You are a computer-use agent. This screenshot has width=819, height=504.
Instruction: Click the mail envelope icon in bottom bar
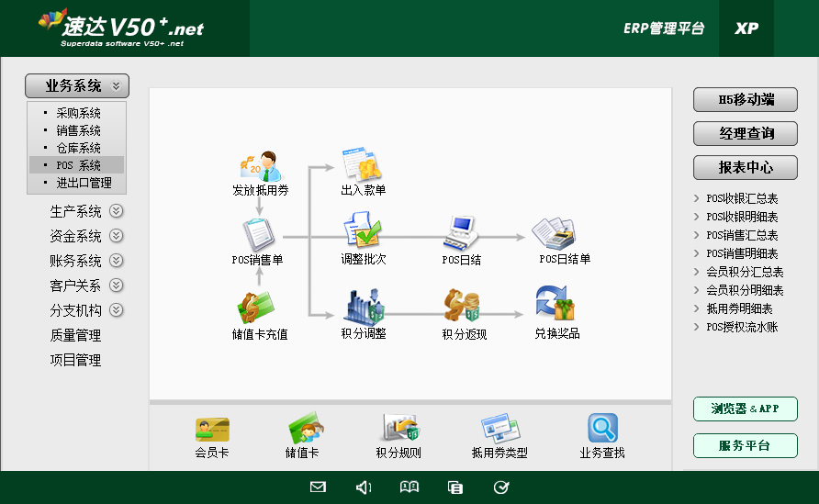click(x=318, y=487)
